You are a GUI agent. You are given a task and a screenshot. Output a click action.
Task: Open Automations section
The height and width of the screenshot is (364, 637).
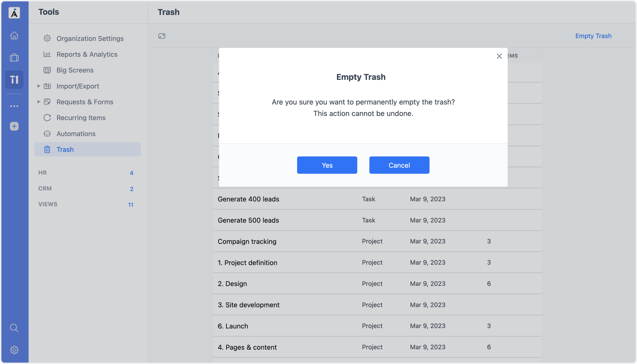point(76,134)
